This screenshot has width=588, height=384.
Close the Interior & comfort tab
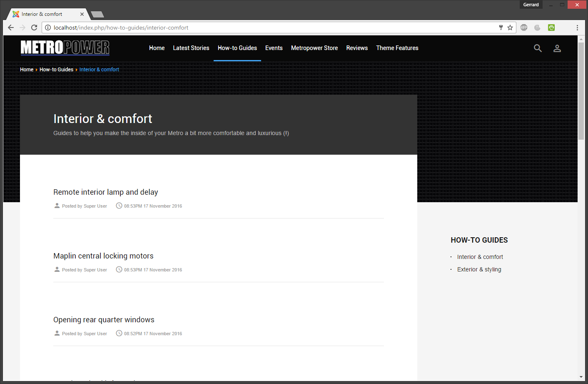(82, 14)
